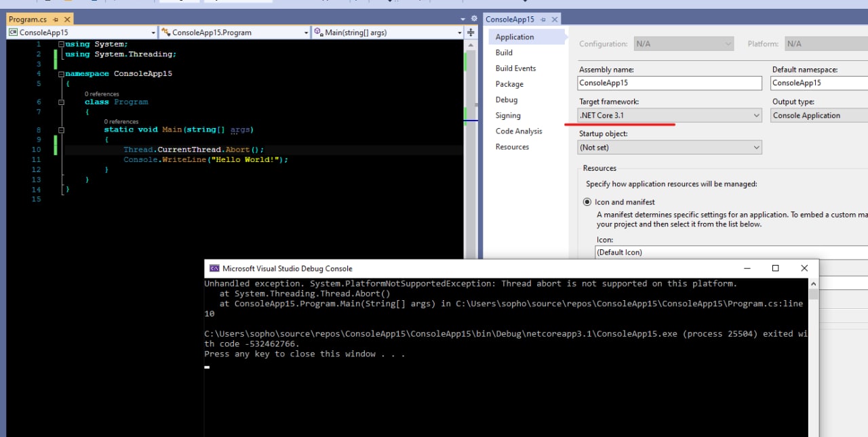The width and height of the screenshot is (868, 437).
Task: Close the ConsoleApp15 properties tab
Action: [x=554, y=20]
